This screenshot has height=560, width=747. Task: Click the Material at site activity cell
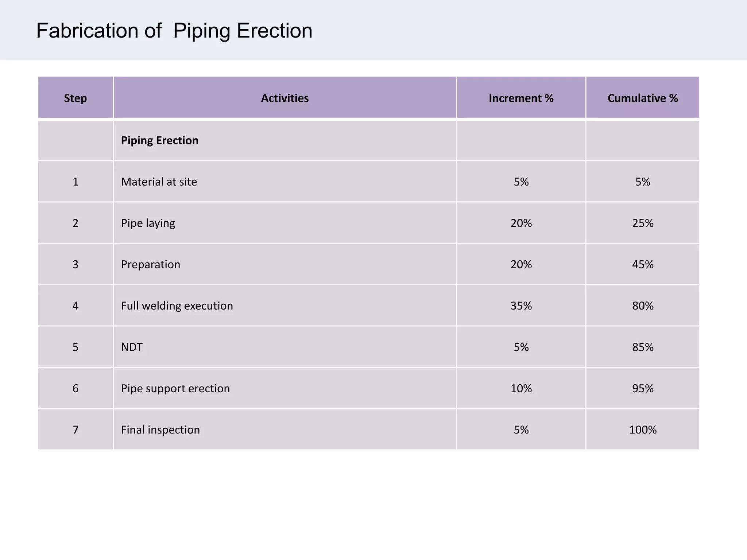[x=159, y=182]
